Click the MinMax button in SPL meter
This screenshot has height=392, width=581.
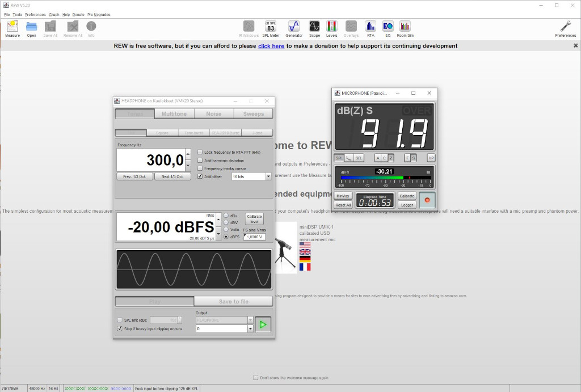click(343, 196)
